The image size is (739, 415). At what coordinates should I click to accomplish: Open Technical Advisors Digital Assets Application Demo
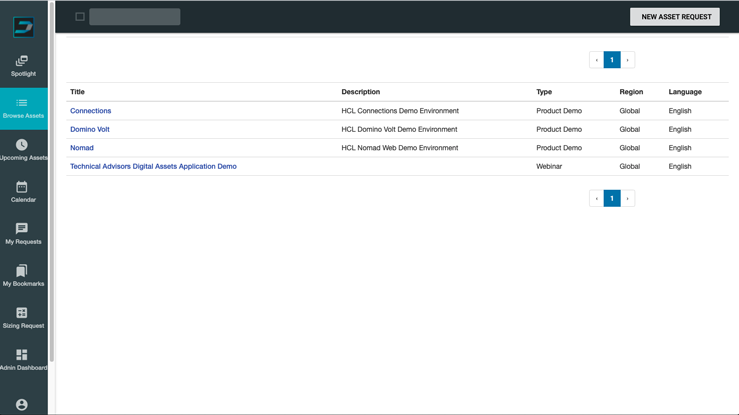(153, 166)
